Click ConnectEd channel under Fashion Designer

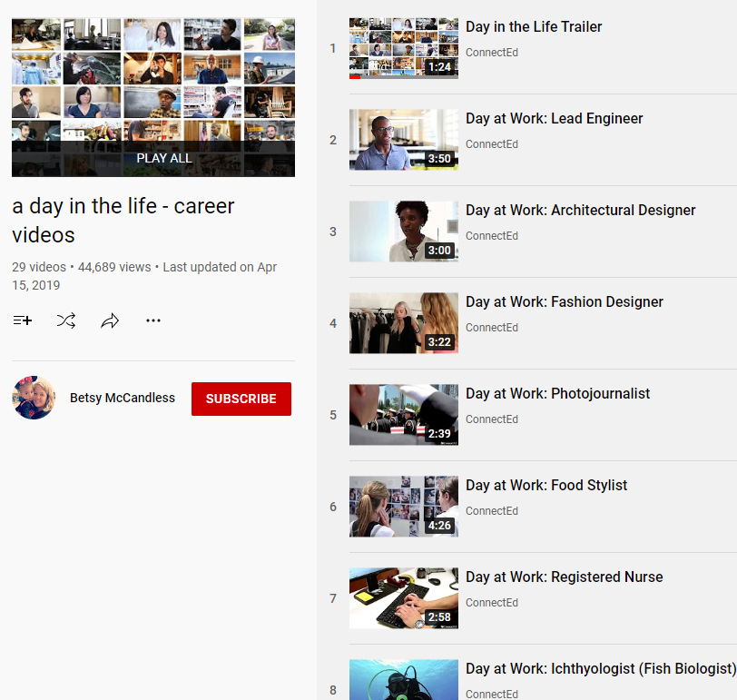[x=491, y=328]
